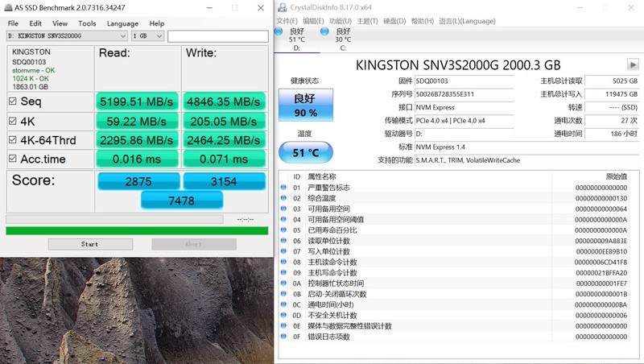Open the View menu in AS SSD Benchmark
Screen dimensions: 644x364
pyautogui.click(x=60, y=23)
